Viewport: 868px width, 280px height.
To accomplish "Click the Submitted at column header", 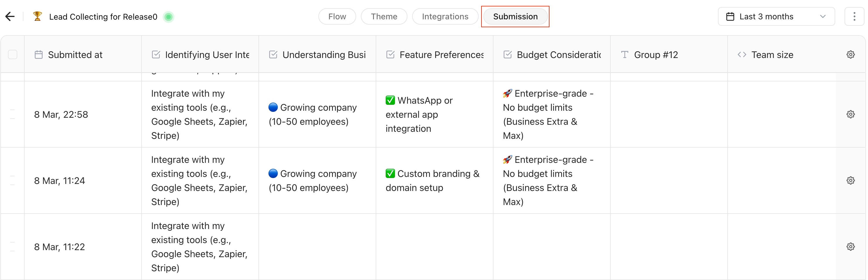I will point(75,54).
